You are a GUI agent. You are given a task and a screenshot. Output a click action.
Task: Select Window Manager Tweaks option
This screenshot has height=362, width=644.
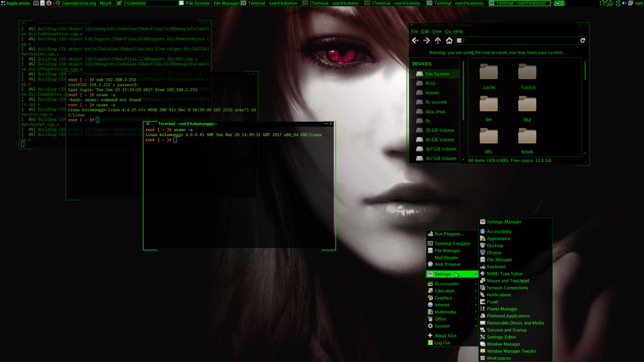click(511, 351)
